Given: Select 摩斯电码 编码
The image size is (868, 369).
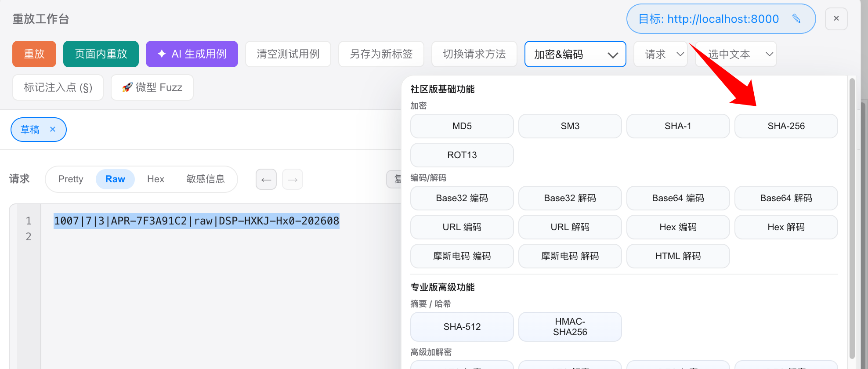Looking at the screenshot, I should click(462, 256).
